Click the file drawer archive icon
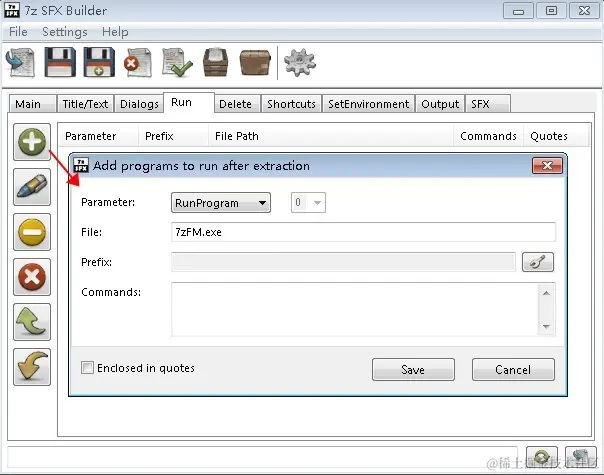The width and height of the screenshot is (604, 475). click(x=216, y=62)
